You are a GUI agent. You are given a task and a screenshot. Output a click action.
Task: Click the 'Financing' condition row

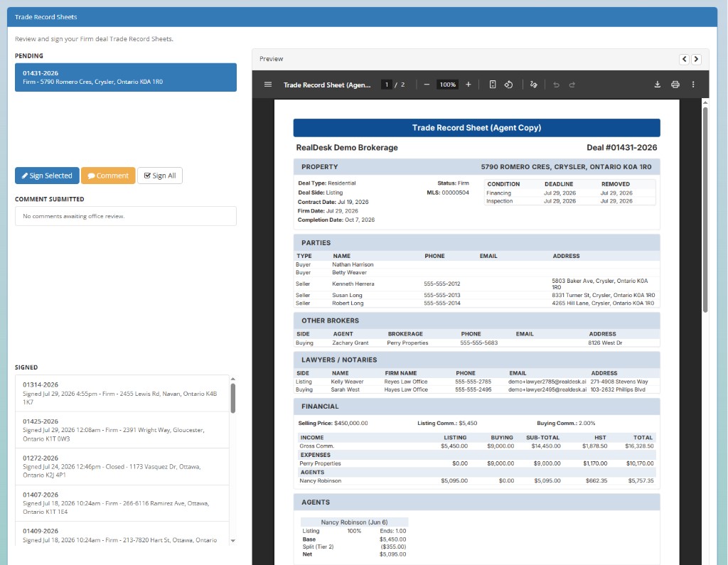[569, 193]
